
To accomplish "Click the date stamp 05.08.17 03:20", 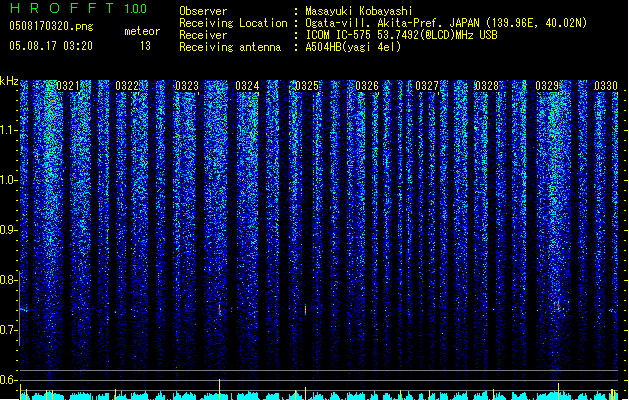I will pyautogui.click(x=51, y=46).
